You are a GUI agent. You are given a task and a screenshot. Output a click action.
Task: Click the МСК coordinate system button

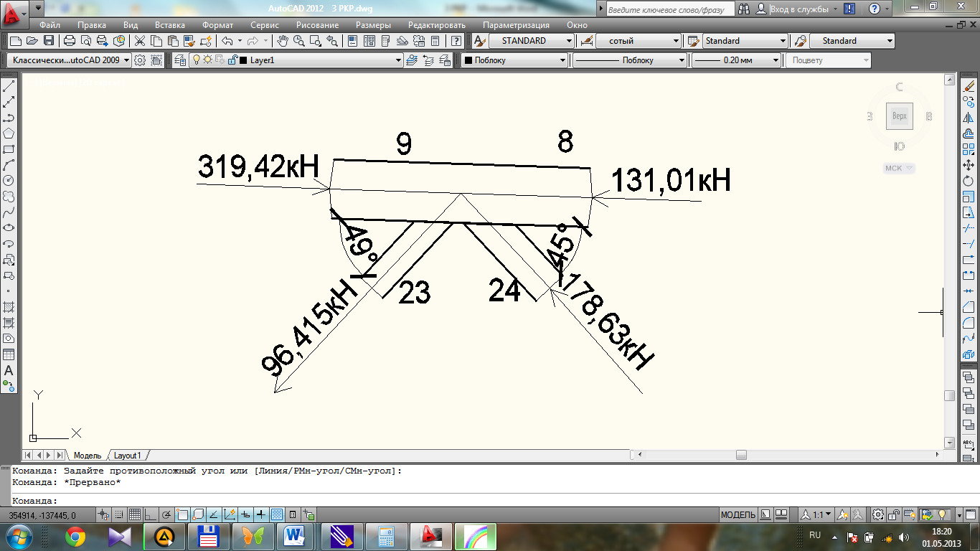tap(898, 168)
